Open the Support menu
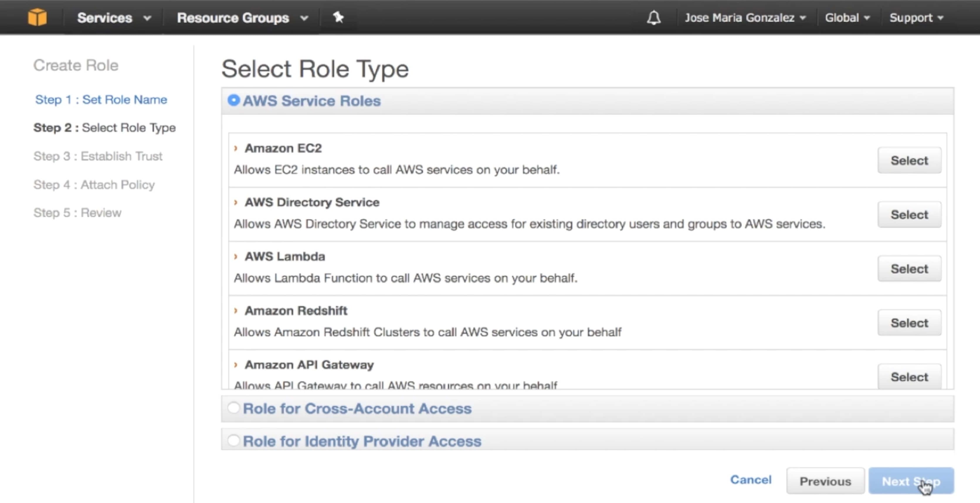Screen dimensions: 980x503 (x=916, y=18)
